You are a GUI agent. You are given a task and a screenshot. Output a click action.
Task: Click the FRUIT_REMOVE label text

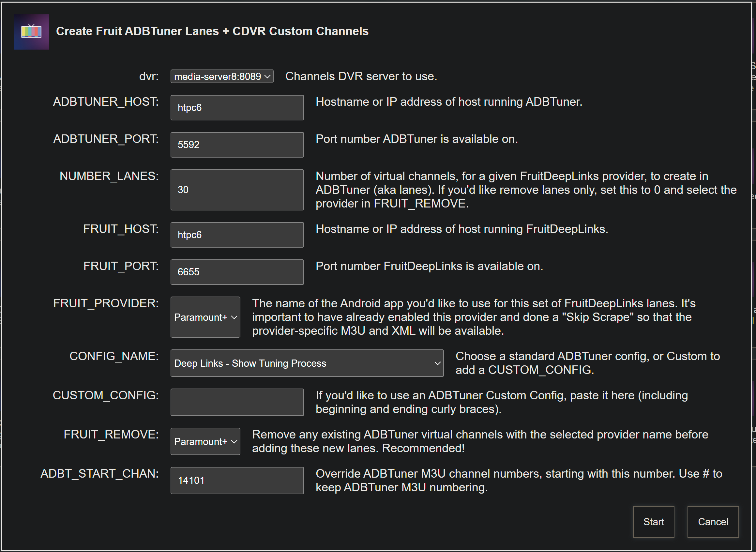click(x=111, y=434)
